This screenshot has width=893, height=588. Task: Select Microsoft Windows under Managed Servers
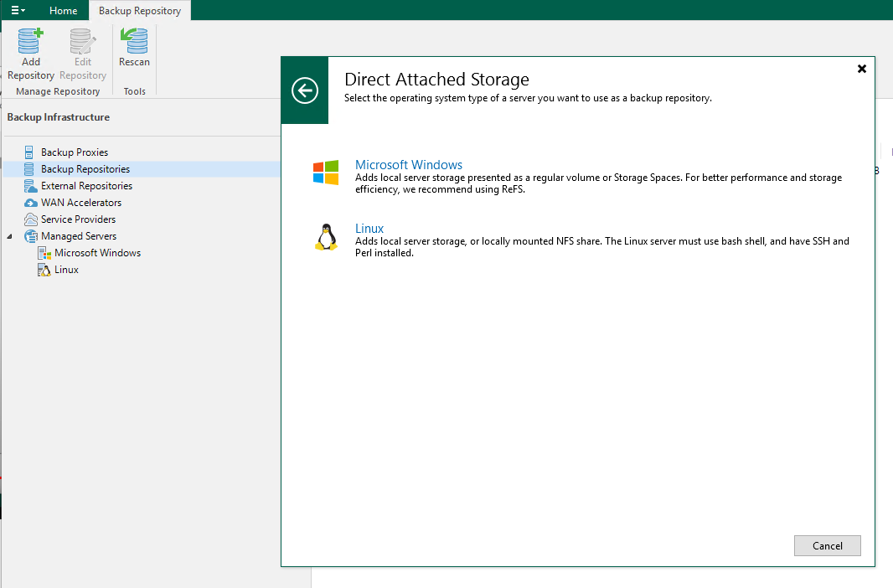(x=97, y=253)
